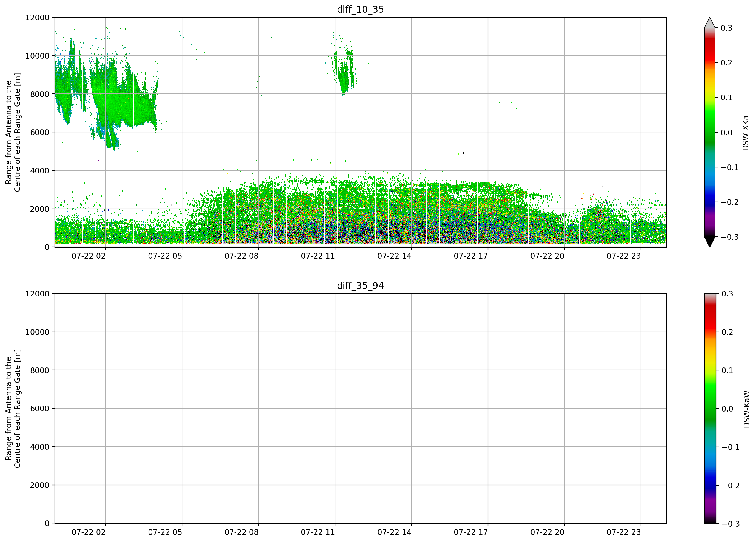Click the bottom colorbar gradient

click(710, 408)
